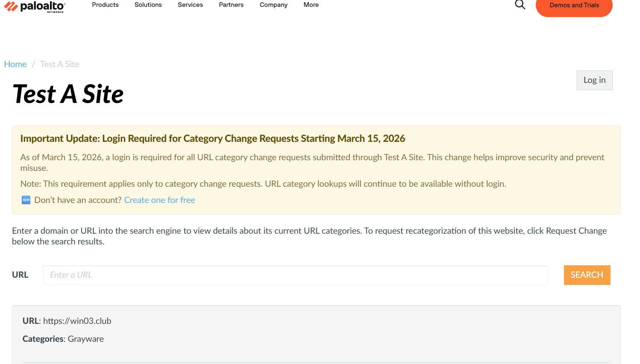This screenshot has height=364, width=640.
Task: Open the More menu
Action: point(311,5)
